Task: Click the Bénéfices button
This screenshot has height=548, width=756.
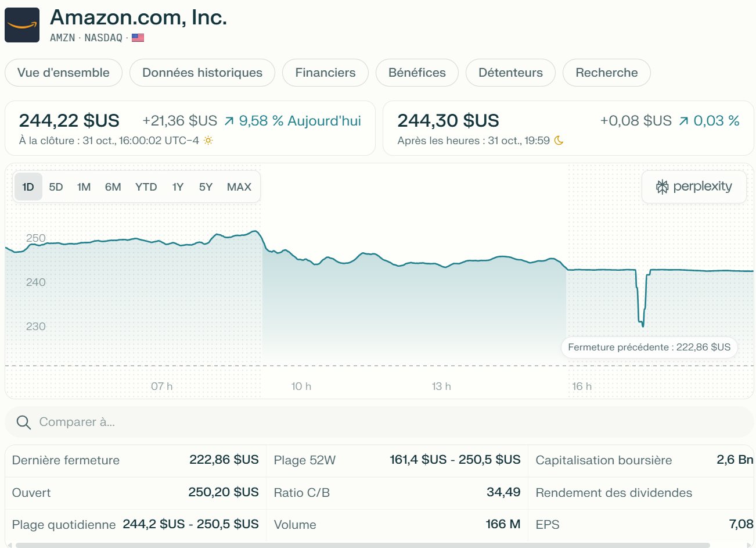Action: 417,73
